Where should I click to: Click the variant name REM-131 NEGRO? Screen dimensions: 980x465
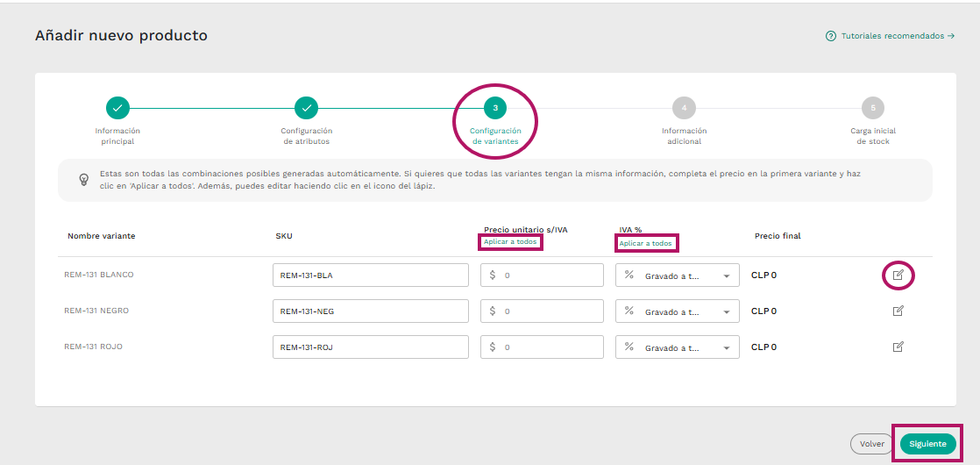(x=96, y=311)
